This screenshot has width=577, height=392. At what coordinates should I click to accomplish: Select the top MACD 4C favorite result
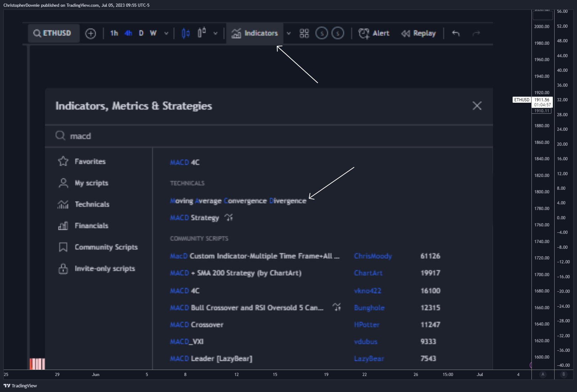tap(185, 162)
